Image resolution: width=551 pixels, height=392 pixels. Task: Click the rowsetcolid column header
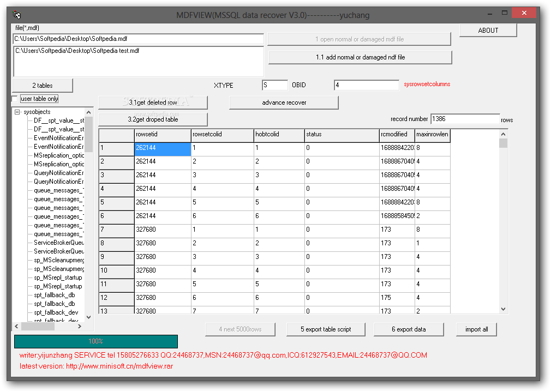[x=223, y=136]
